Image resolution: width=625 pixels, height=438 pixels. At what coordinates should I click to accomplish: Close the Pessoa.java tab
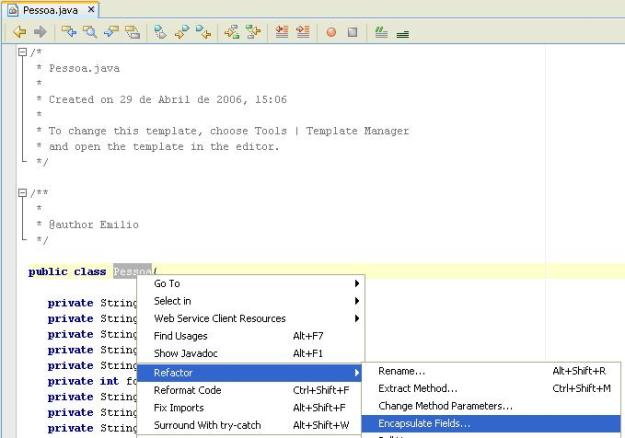(92, 9)
